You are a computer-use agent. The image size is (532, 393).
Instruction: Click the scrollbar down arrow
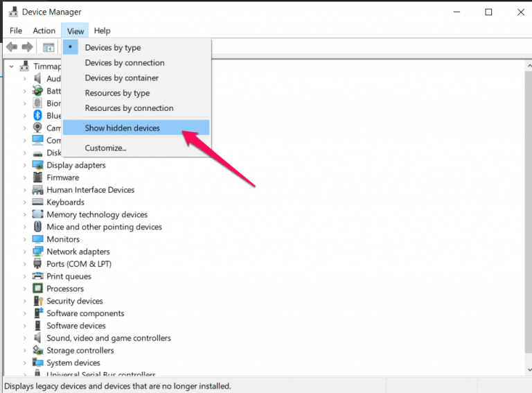(x=529, y=369)
